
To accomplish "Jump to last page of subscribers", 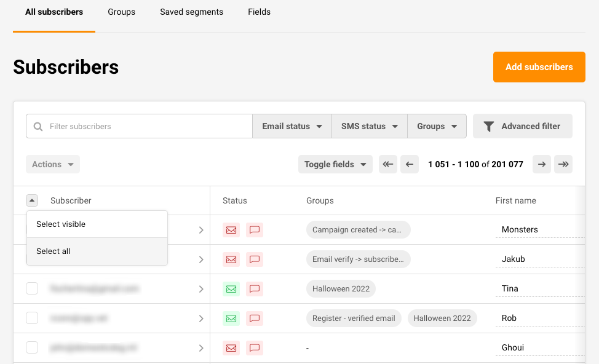I will [563, 164].
